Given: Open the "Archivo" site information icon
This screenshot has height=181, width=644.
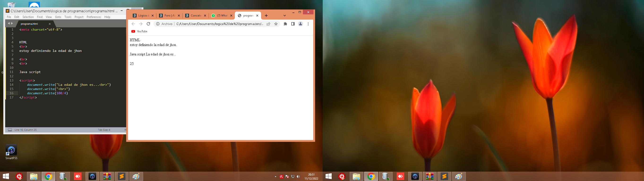Looking at the screenshot, I should [158, 24].
